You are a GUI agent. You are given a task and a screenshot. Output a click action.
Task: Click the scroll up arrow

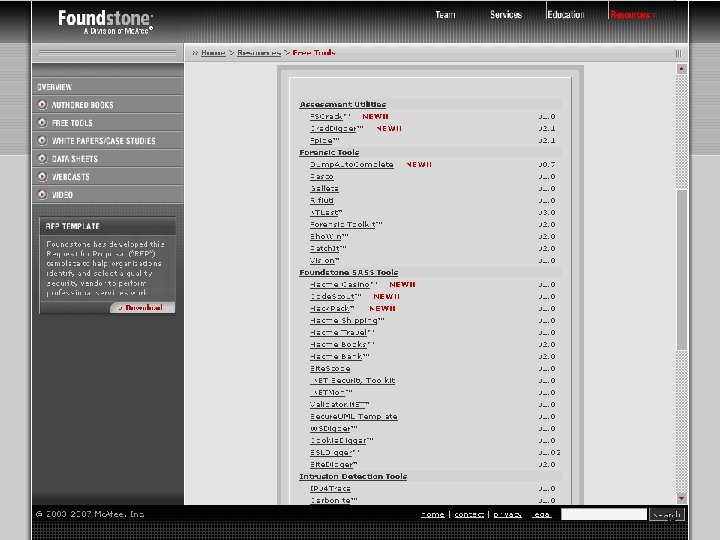pos(681,69)
